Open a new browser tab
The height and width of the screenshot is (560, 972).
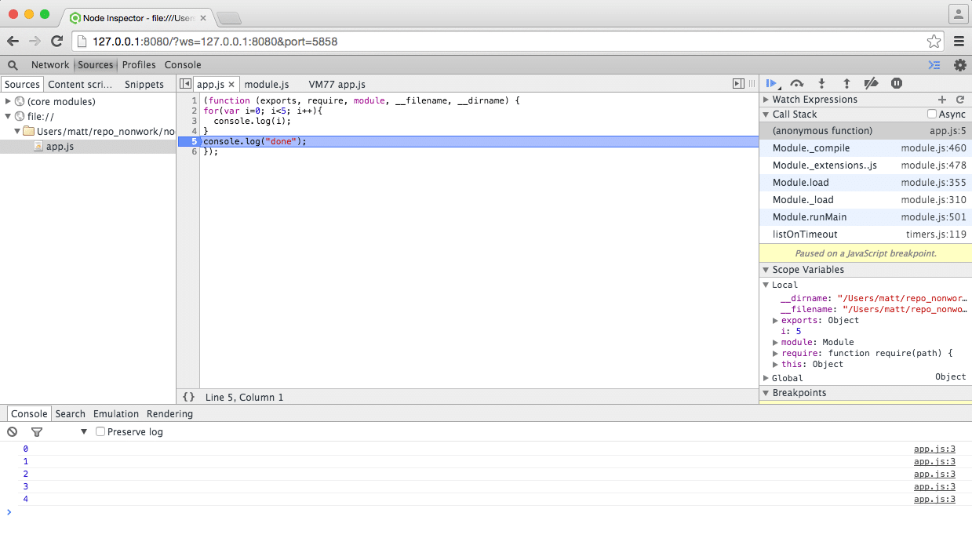pyautogui.click(x=228, y=17)
